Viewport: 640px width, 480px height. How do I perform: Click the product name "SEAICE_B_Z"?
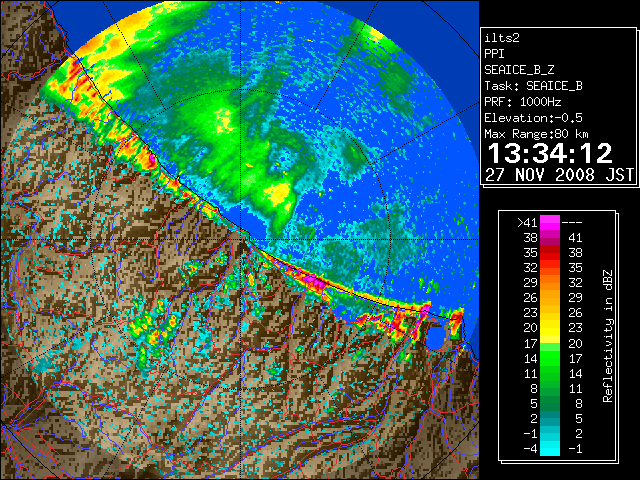(519, 70)
